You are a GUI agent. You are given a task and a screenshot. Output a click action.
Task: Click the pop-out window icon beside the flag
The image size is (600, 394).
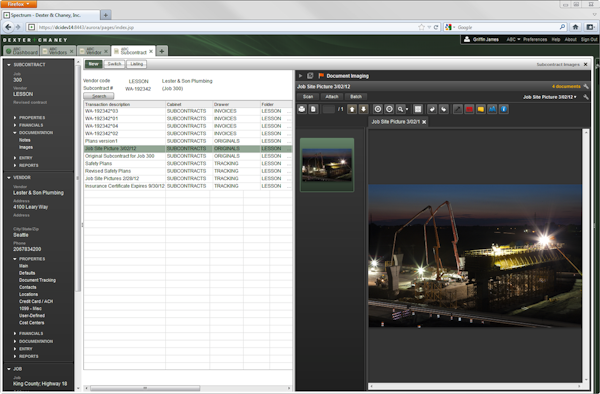click(x=310, y=76)
